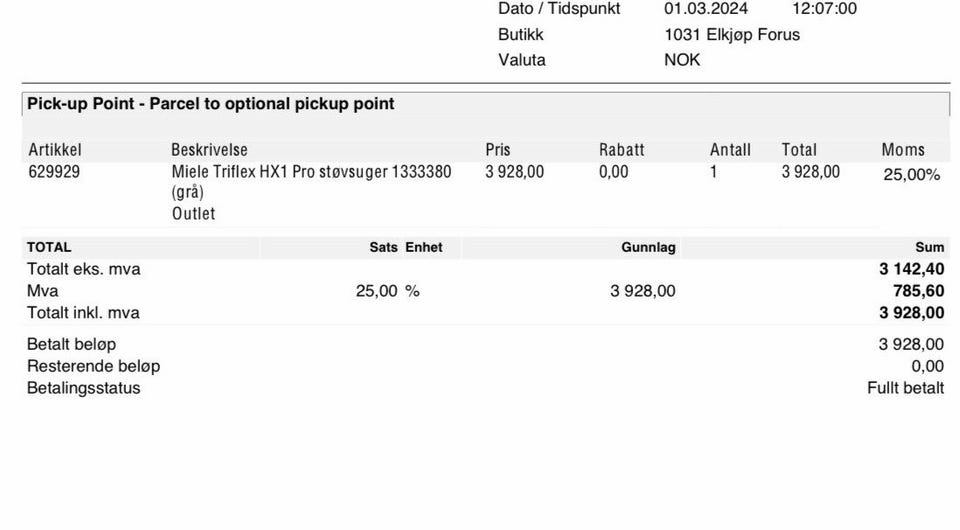960x530 pixels.
Task: Click the Rabatt column header
Action: [x=622, y=150]
